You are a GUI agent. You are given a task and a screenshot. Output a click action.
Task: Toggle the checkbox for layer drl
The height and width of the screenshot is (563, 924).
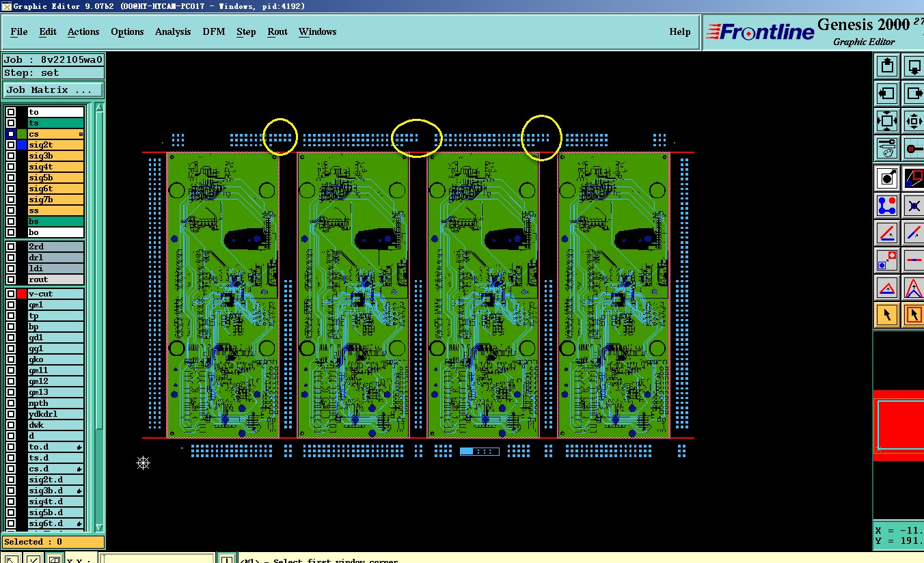[11, 258]
